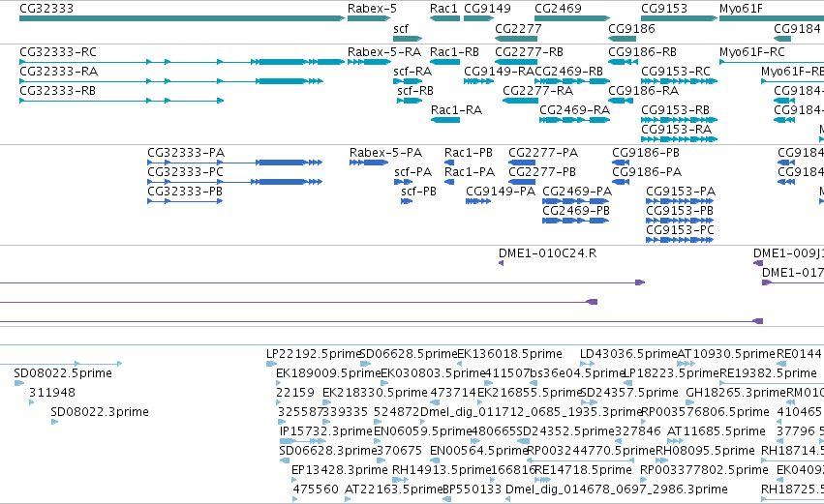Select transcript label CG32333-RA
Image resolution: width=824 pixels, height=504 pixels.
(59, 72)
